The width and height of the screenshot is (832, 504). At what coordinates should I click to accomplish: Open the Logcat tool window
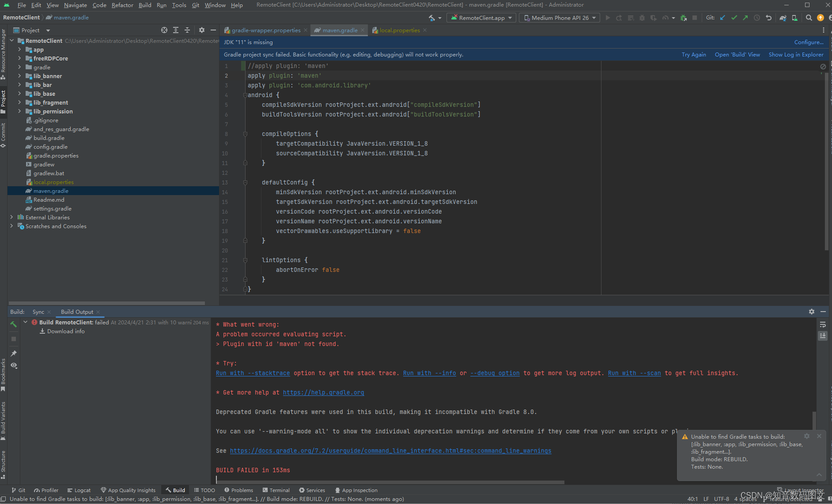(x=79, y=490)
